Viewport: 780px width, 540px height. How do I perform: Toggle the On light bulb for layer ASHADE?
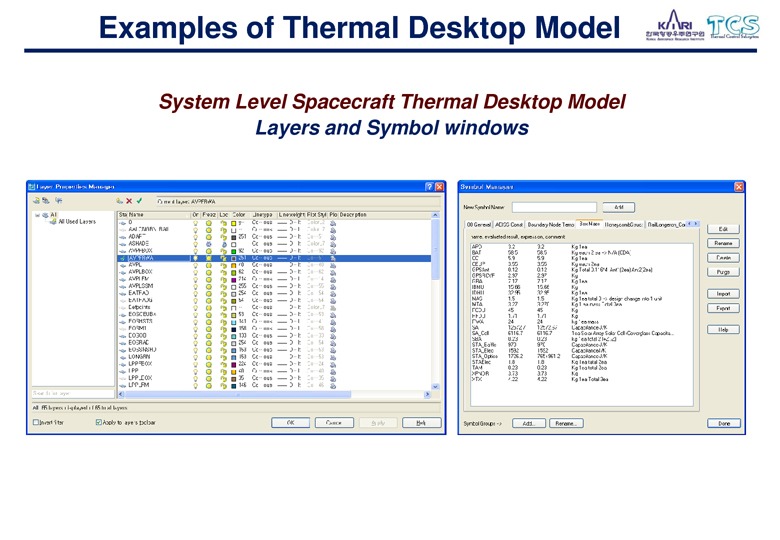[x=195, y=244]
